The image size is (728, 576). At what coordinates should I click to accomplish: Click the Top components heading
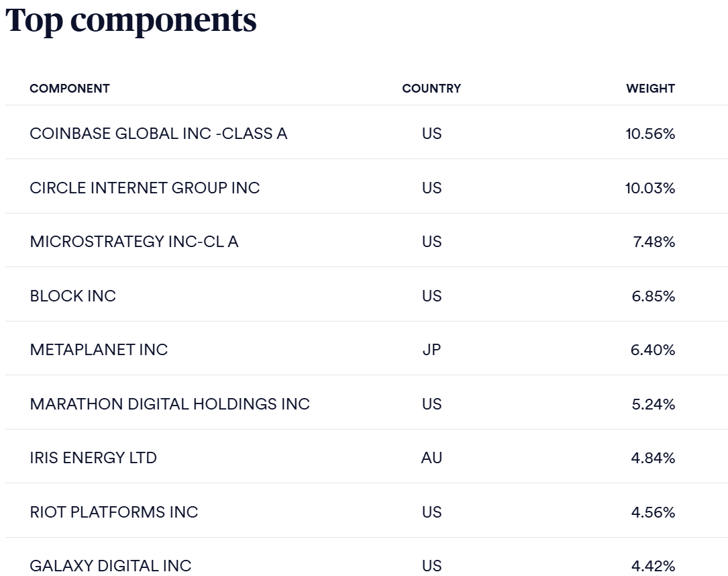coord(131,20)
